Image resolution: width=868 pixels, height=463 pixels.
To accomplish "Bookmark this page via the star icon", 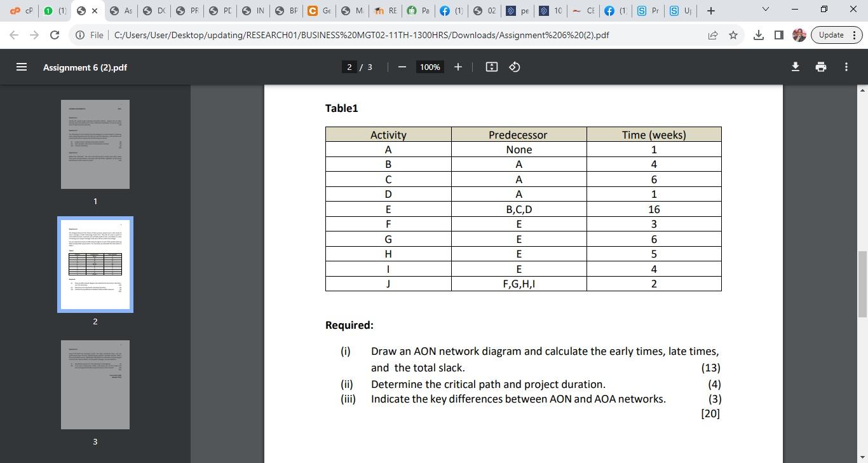I will tap(733, 35).
